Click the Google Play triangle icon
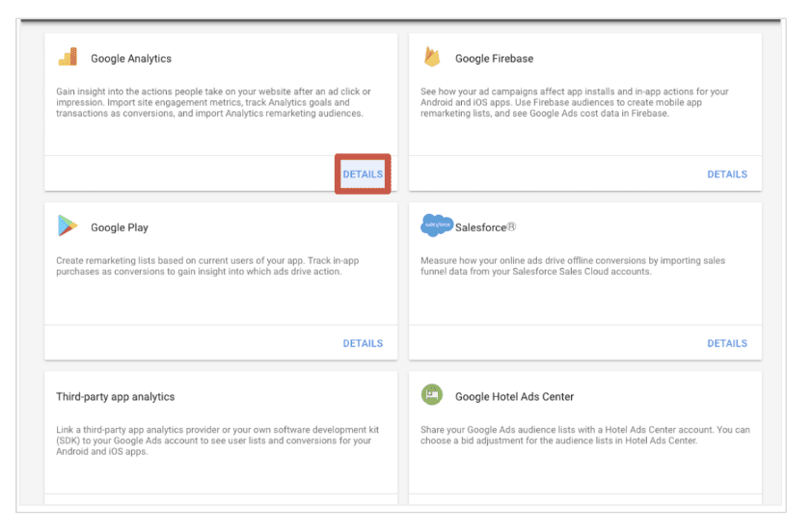 tap(68, 226)
